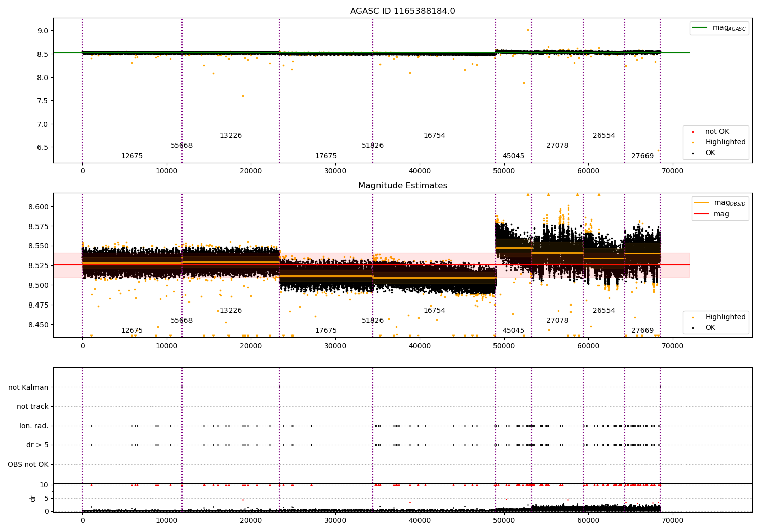Viewport: 760px width, 532px height.
Task: Click OBSID label 45045 in top plot
Action: coord(513,156)
